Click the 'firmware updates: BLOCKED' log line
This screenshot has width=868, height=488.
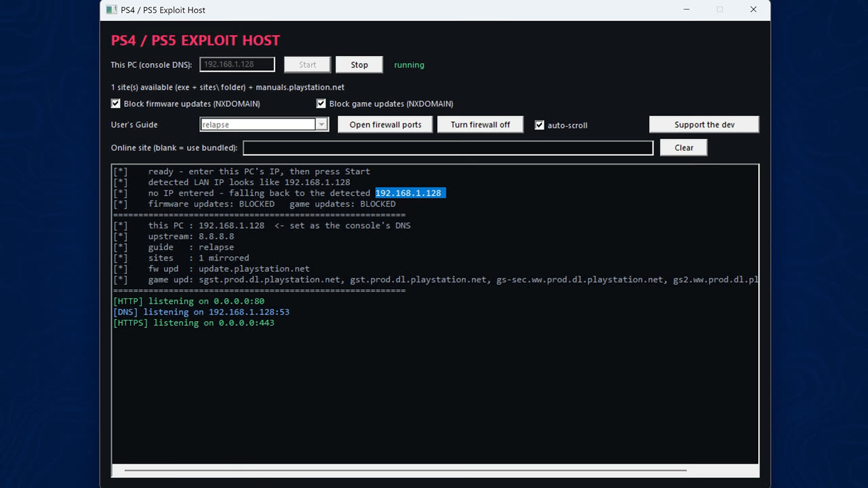pos(254,204)
